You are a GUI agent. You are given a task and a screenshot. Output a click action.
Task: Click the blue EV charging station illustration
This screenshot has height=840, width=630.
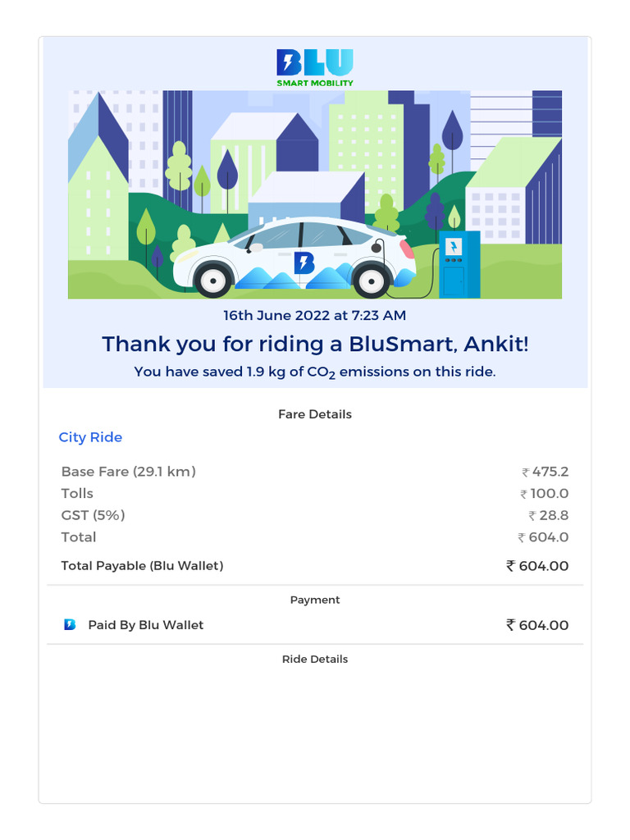459,264
